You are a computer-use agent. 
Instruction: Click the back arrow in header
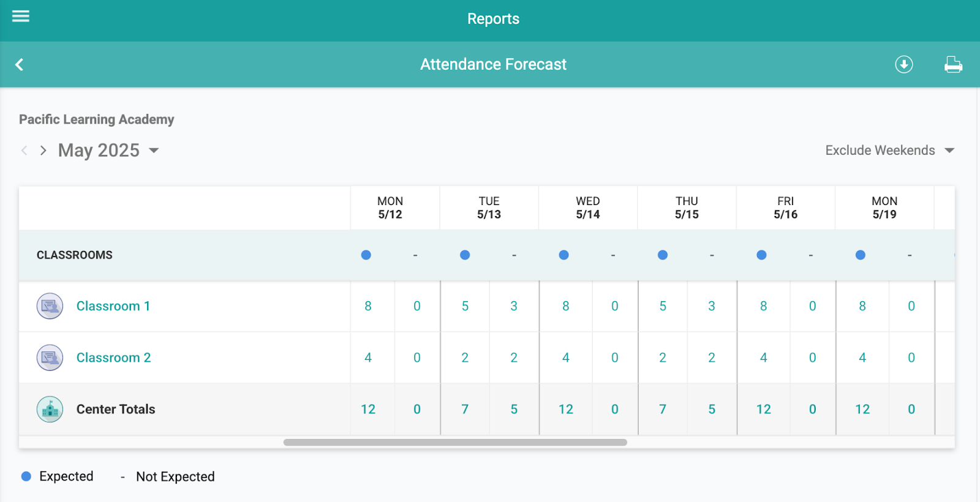(x=20, y=64)
